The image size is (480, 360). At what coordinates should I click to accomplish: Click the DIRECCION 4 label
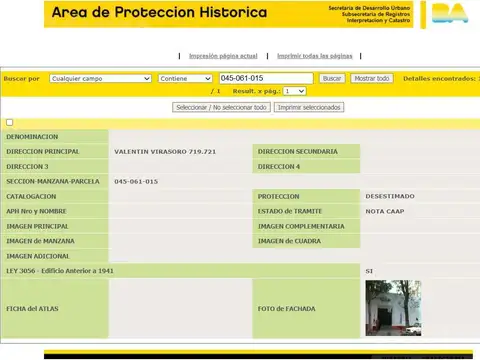[279, 167]
